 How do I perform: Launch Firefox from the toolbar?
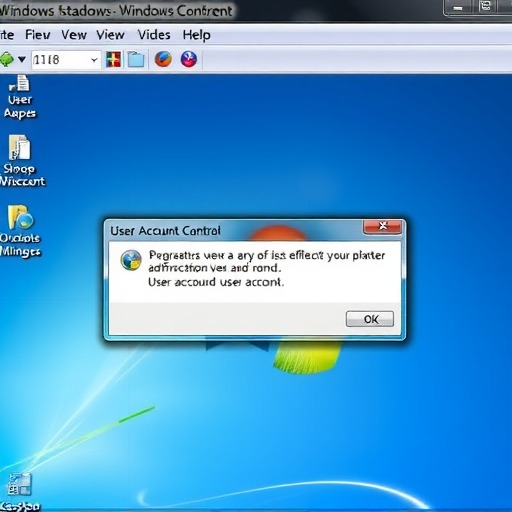pos(163,60)
